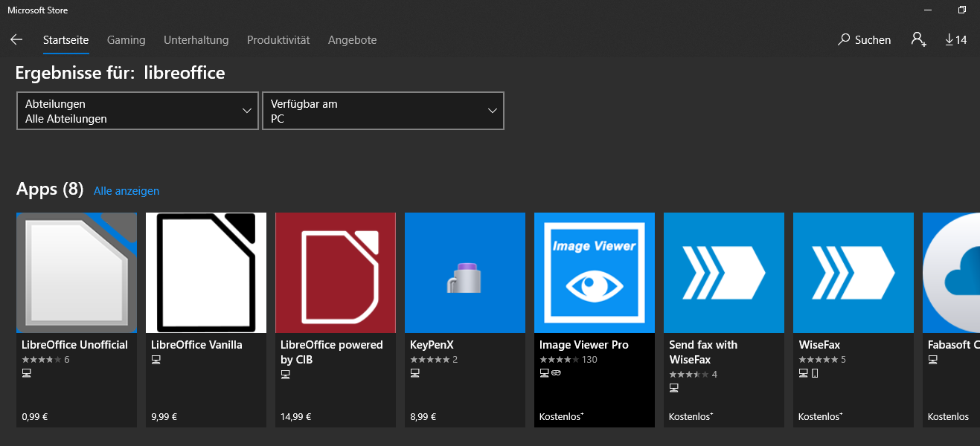Open the Image Viewer Pro app tile

click(595, 320)
